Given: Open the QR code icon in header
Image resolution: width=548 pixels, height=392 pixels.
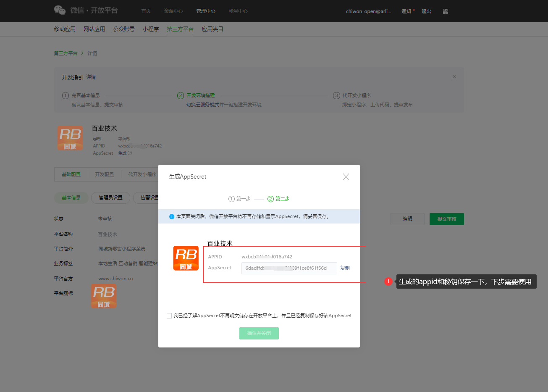Looking at the screenshot, I should [446, 11].
